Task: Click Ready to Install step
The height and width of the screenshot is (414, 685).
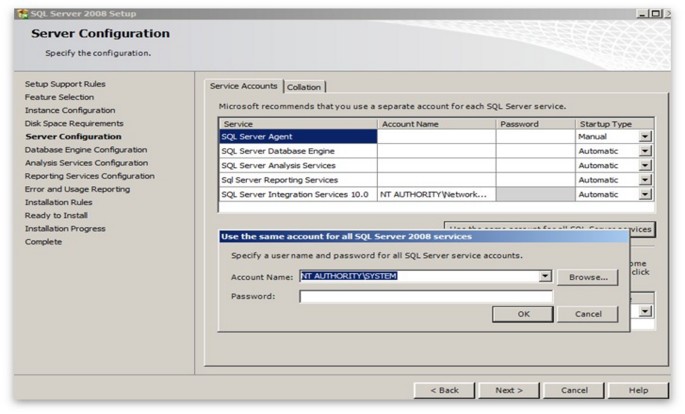Action: coord(56,215)
